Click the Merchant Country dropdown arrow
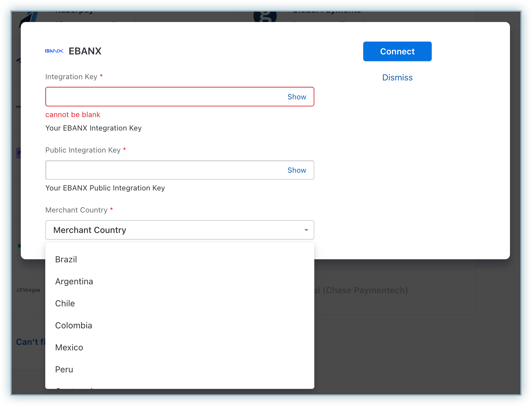This screenshot has height=406, width=532. coord(306,230)
